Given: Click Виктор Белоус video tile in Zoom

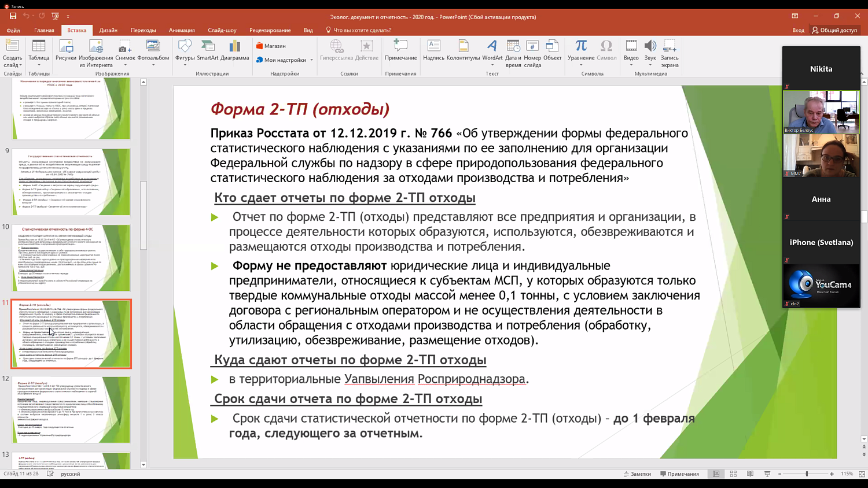Looking at the screenshot, I should point(821,112).
